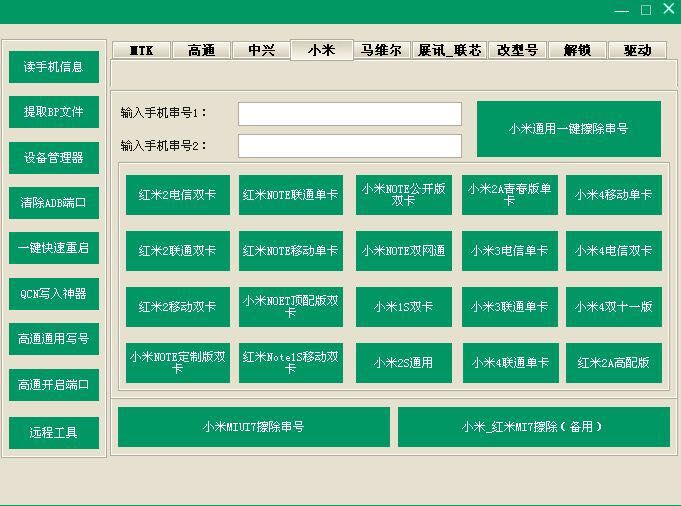Select 小米4双十一版
The image size is (681, 506).
tap(614, 307)
